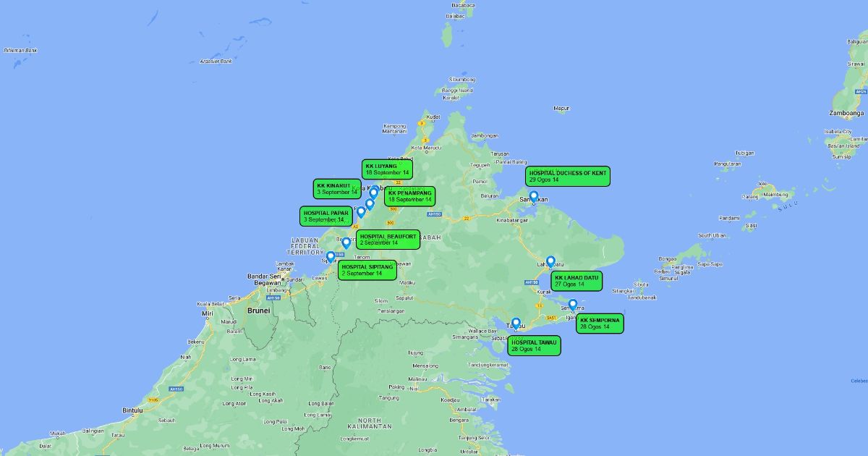Click the Sipitang map marker
The width and height of the screenshot is (868, 456).
331,256
